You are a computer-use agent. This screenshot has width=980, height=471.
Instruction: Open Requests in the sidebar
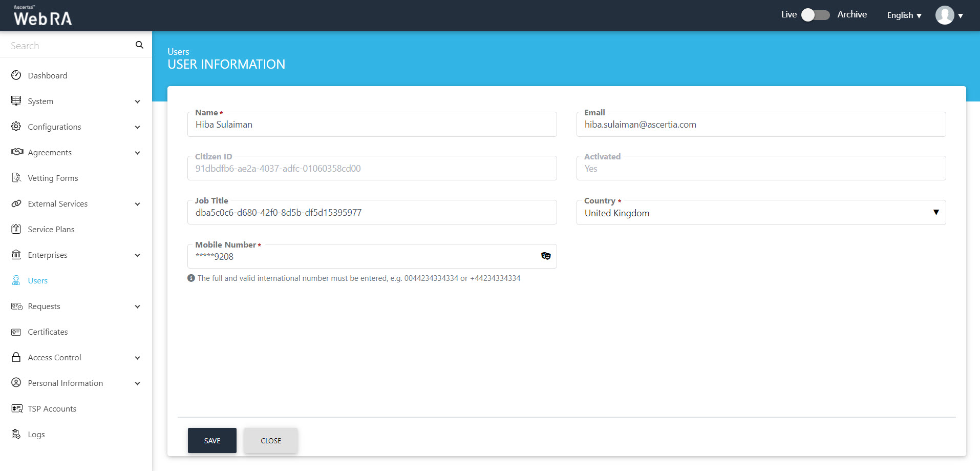44,306
